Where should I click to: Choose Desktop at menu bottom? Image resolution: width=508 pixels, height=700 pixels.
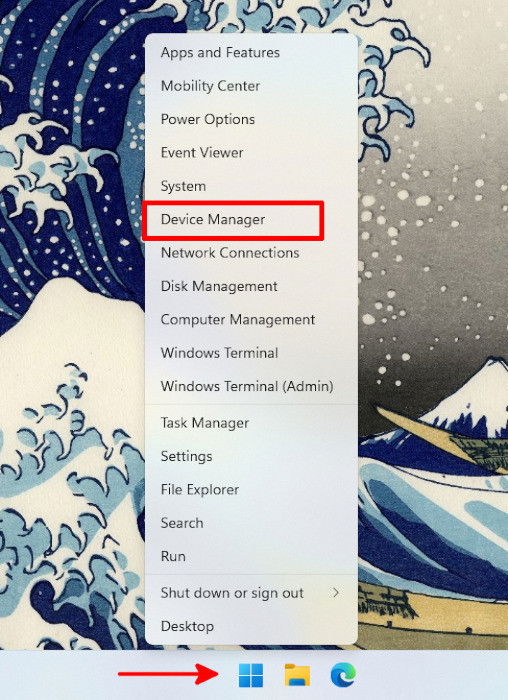point(251,626)
